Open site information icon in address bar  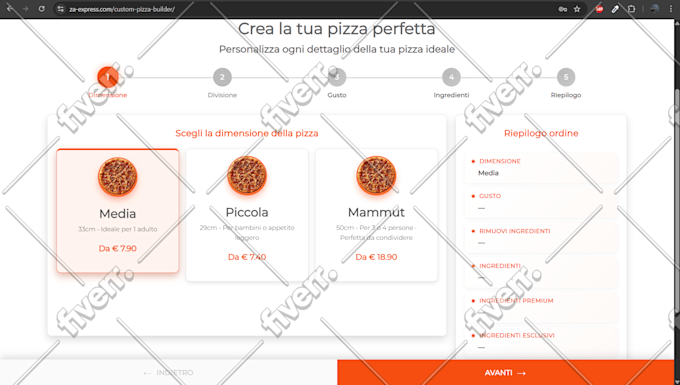61,9
